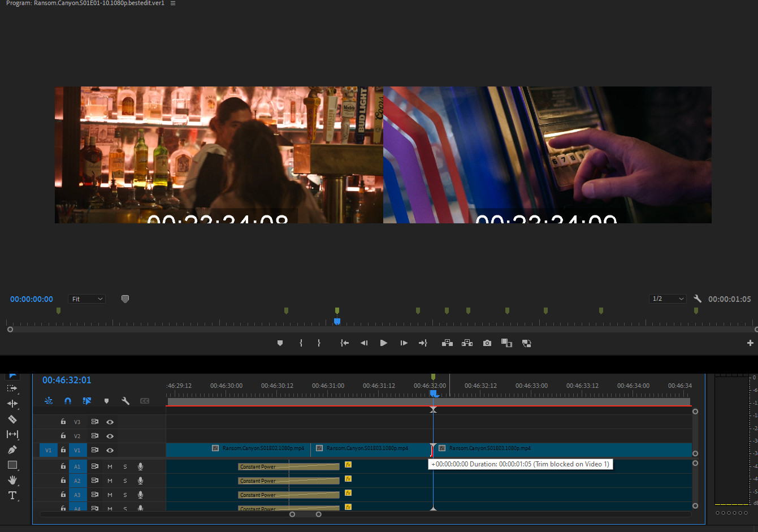The image size is (758, 532).
Task: Select the Pen tool
Action: pyautogui.click(x=12, y=449)
